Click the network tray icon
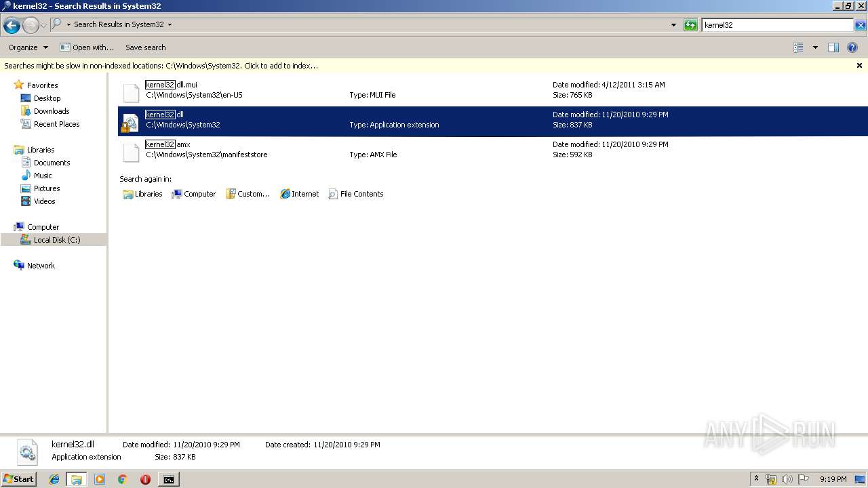The image size is (868, 488). click(771, 479)
